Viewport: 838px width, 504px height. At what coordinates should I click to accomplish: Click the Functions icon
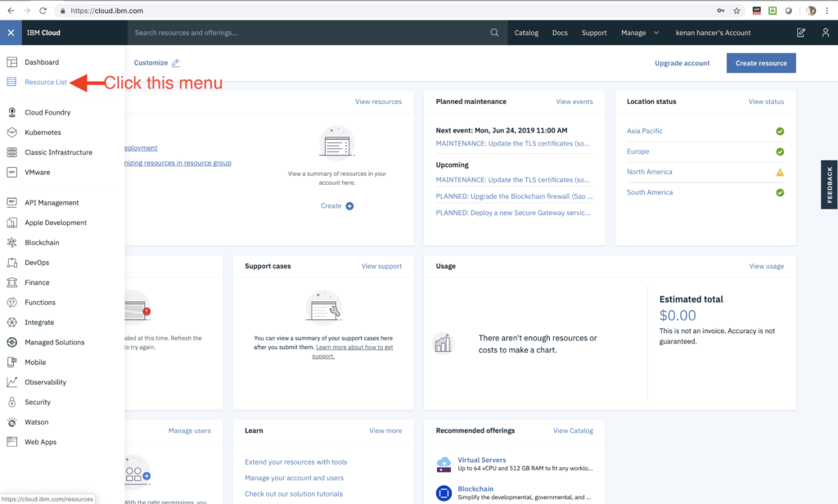click(x=11, y=302)
